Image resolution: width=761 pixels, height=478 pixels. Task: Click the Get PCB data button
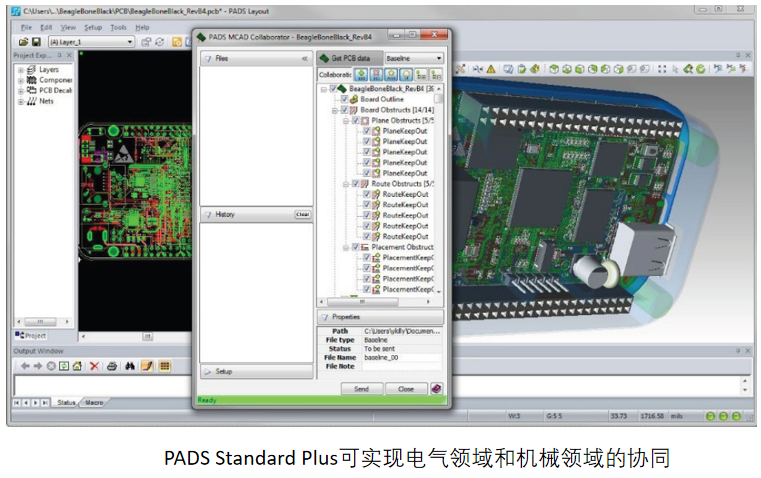click(x=350, y=58)
